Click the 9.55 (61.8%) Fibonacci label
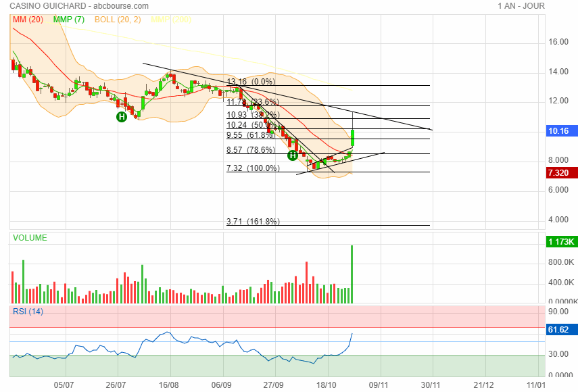Screen dimensions: 578x392 pyautogui.click(x=251, y=135)
